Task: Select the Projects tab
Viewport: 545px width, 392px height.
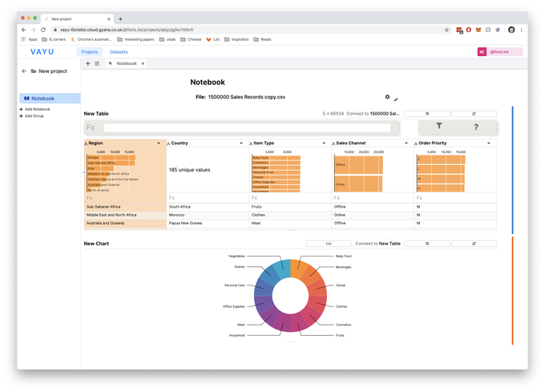Action: coord(89,51)
